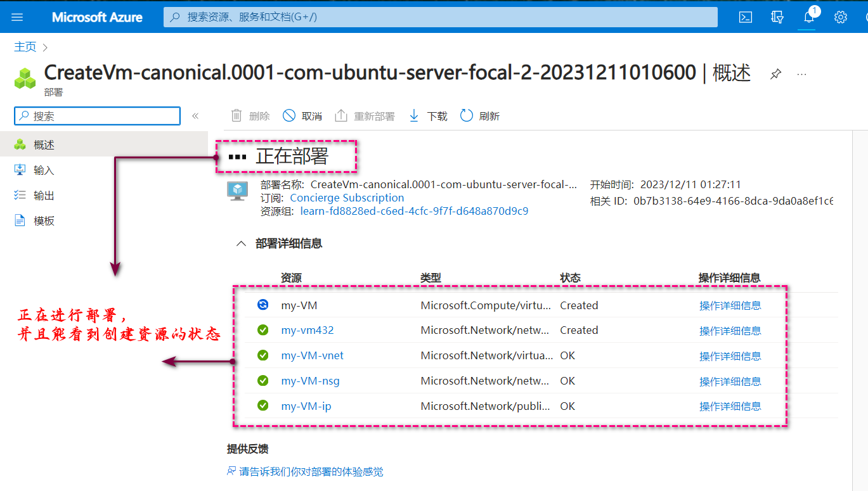Open the hamburger portal menu
Viewport: 868px width, 491px height.
pyautogui.click(x=17, y=17)
